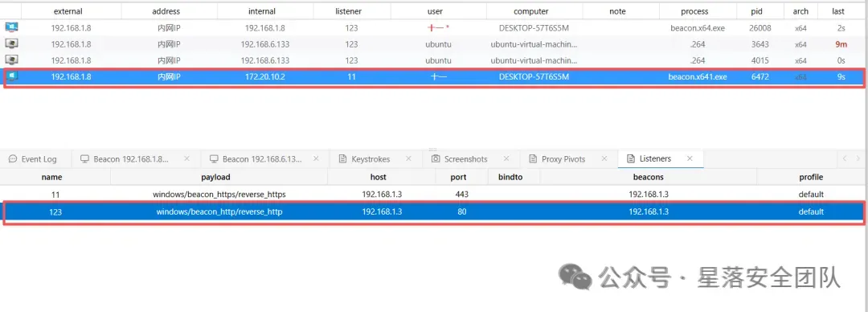Click the beacon icon of the pid 4015 row

coord(11,60)
